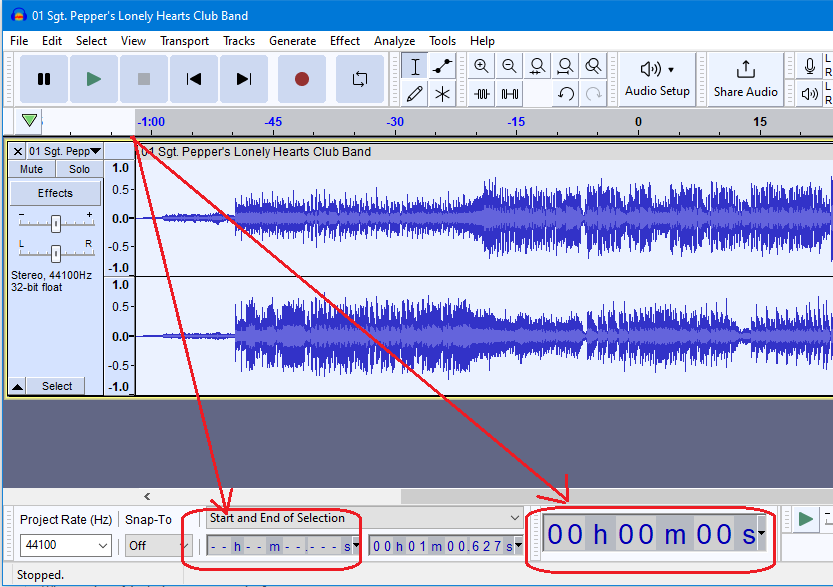Open the Tools menu
The width and height of the screenshot is (833, 587).
click(443, 41)
